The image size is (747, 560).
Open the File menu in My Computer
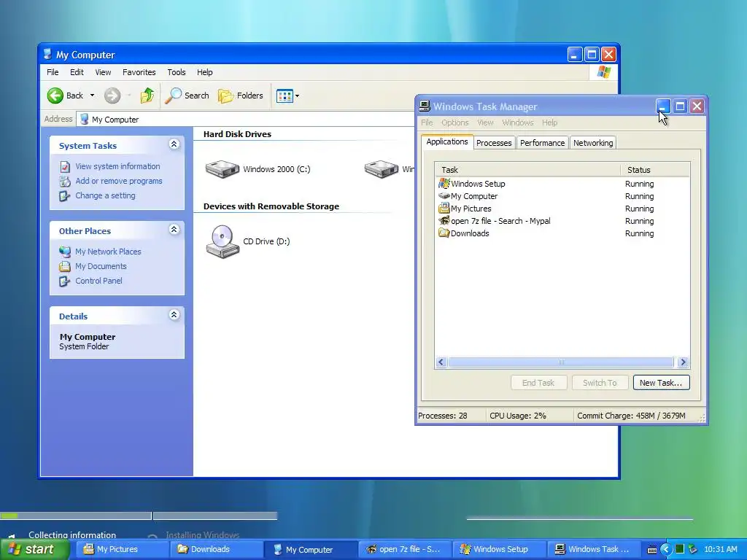pos(53,72)
